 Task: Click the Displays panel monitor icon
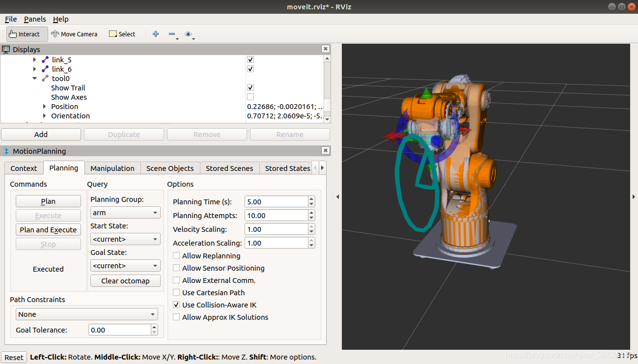[6, 49]
